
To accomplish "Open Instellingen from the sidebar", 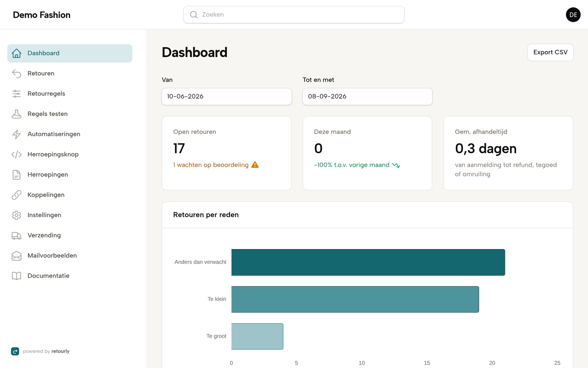I will coord(70,215).
